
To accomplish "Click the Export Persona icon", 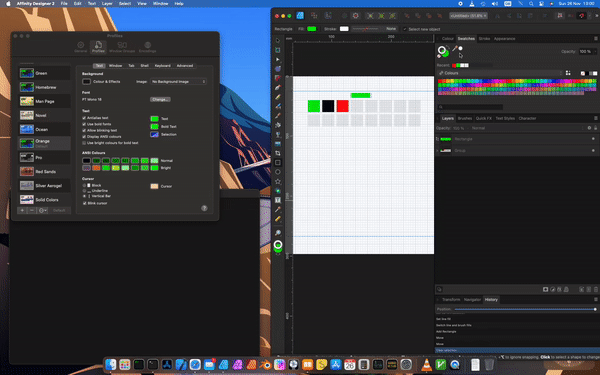I will (328, 16).
